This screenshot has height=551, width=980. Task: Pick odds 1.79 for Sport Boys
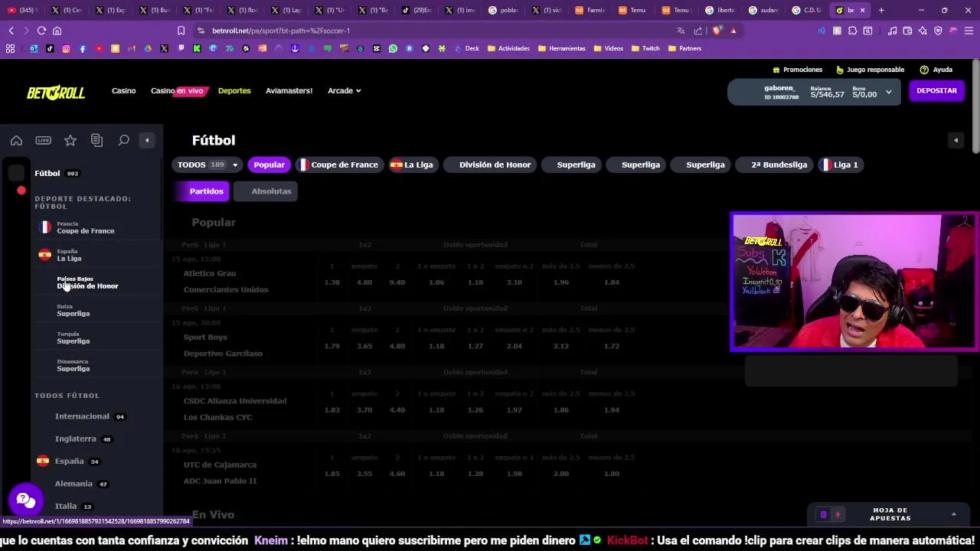pos(332,346)
